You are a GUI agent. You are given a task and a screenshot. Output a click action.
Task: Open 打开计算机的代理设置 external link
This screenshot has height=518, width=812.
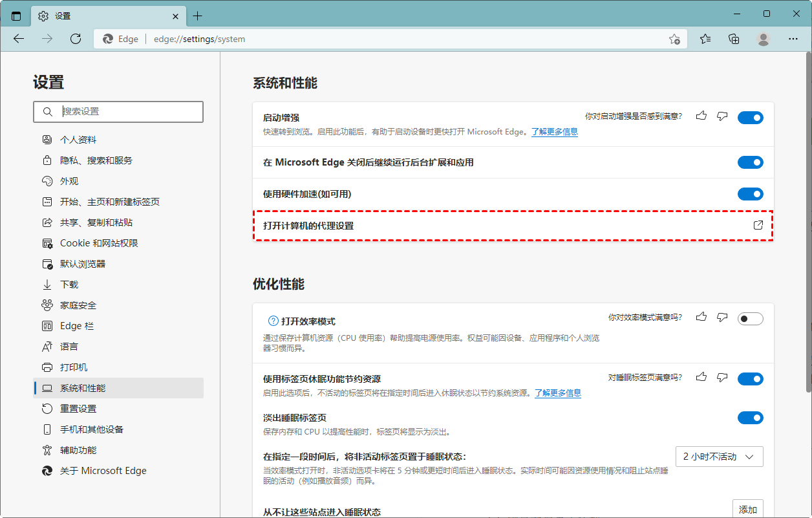click(x=758, y=226)
